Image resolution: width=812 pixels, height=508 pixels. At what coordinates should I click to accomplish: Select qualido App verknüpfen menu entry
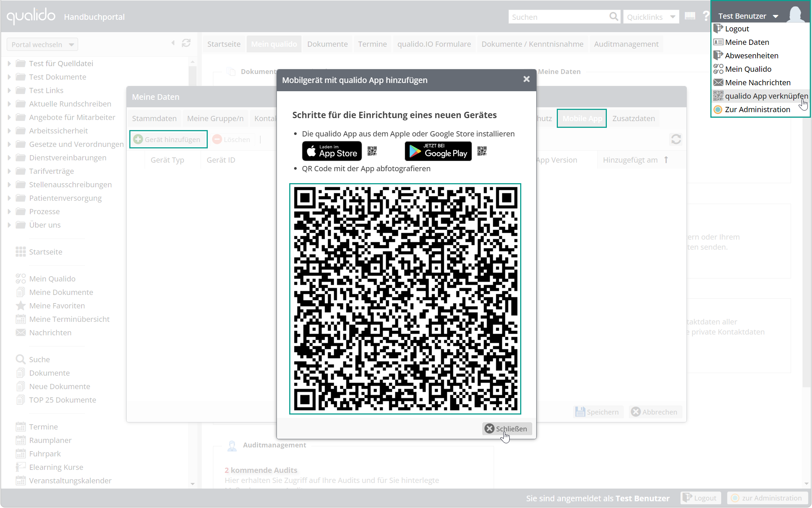tap(766, 96)
